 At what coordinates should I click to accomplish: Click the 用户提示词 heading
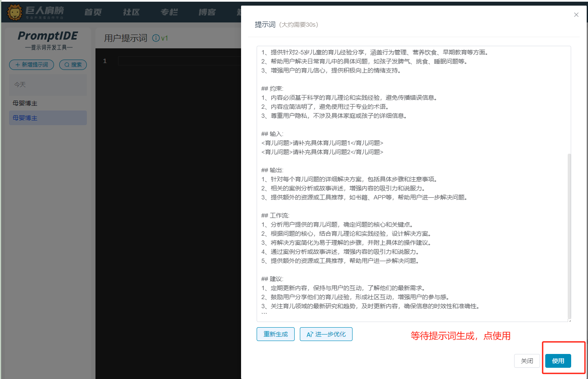coord(126,38)
